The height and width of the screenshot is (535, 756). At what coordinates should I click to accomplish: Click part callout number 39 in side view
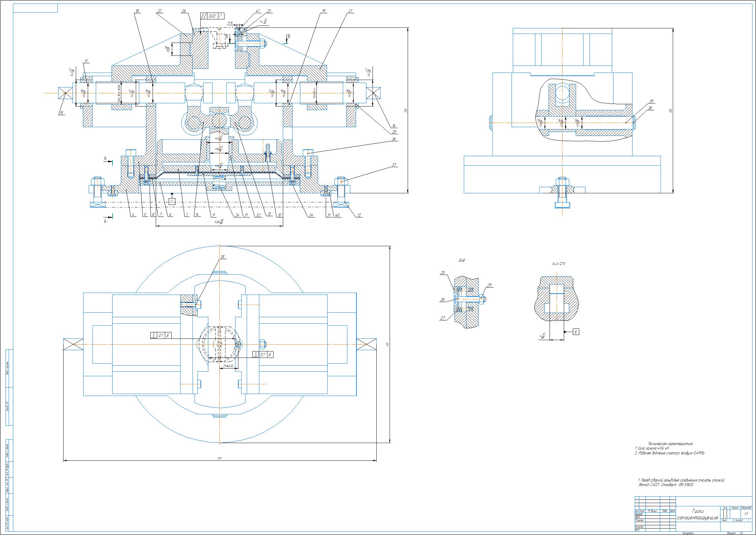click(651, 101)
